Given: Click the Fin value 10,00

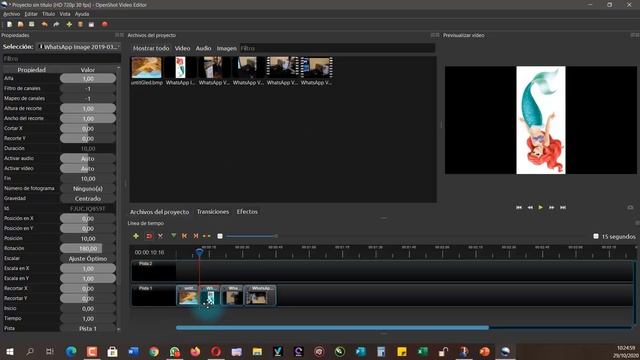Looking at the screenshot, I should click(88, 178).
